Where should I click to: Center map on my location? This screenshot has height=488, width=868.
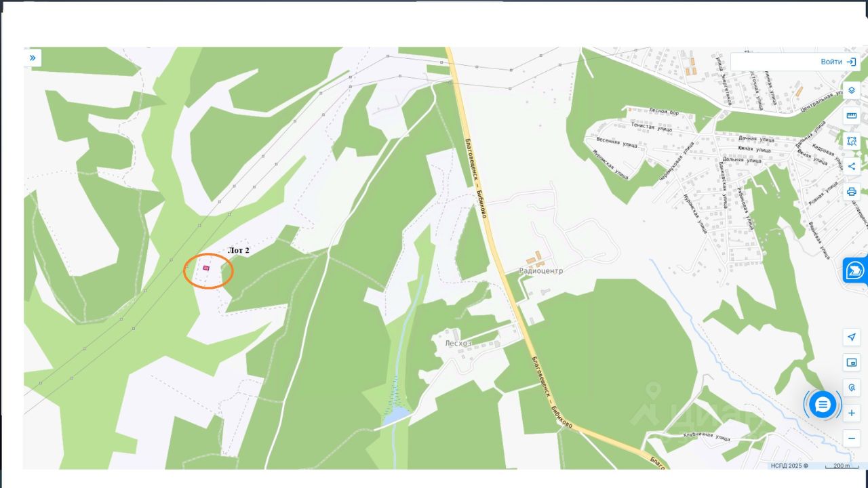(x=852, y=337)
